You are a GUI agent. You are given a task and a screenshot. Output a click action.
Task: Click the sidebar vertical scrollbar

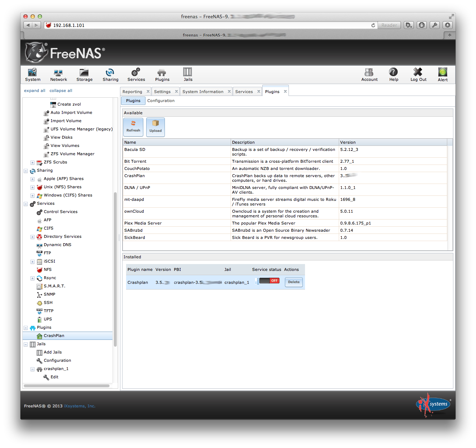coord(115,269)
